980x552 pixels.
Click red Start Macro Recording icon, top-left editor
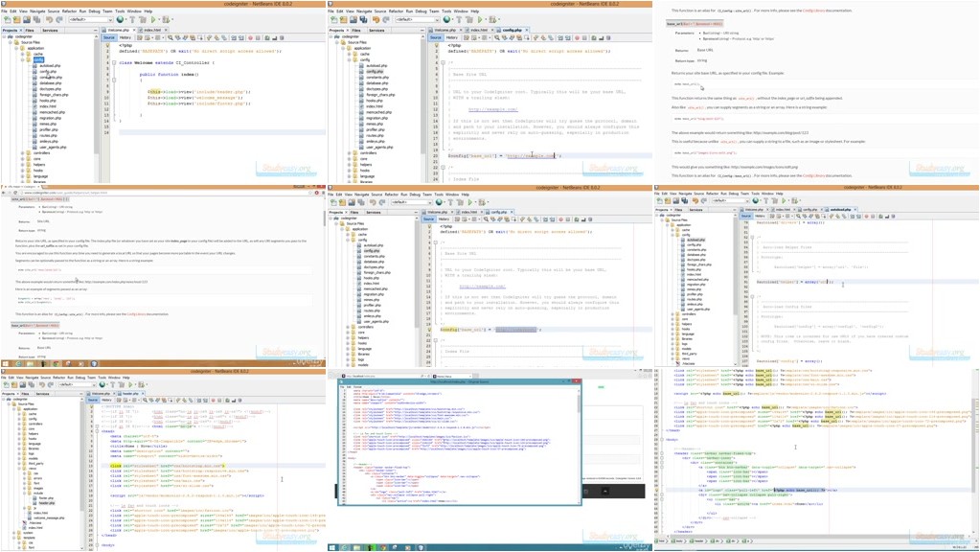point(251,37)
